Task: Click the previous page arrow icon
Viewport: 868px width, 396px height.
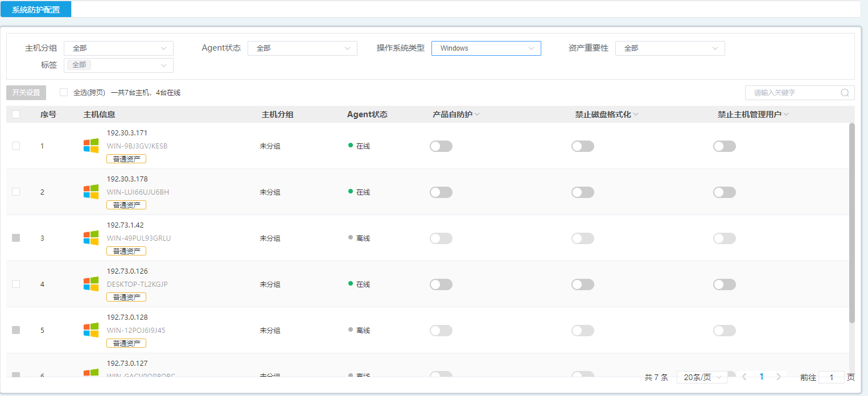Action: 744,377
